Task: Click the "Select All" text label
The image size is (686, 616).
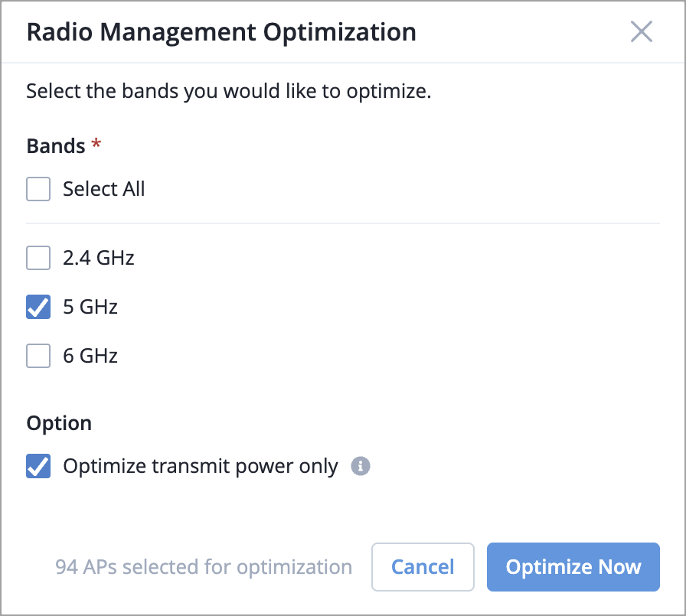Action: pos(104,189)
